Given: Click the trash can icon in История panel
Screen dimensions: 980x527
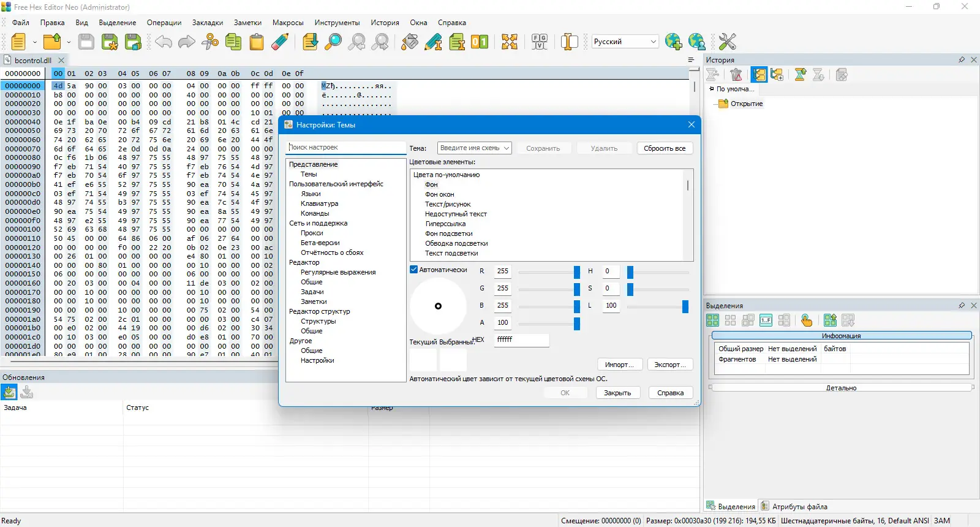Looking at the screenshot, I should click(736, 75).
